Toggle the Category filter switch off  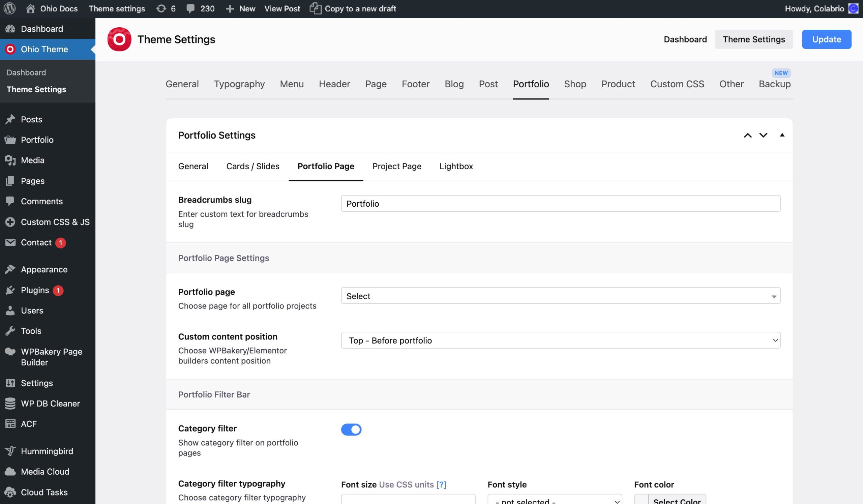coord(351,429)
